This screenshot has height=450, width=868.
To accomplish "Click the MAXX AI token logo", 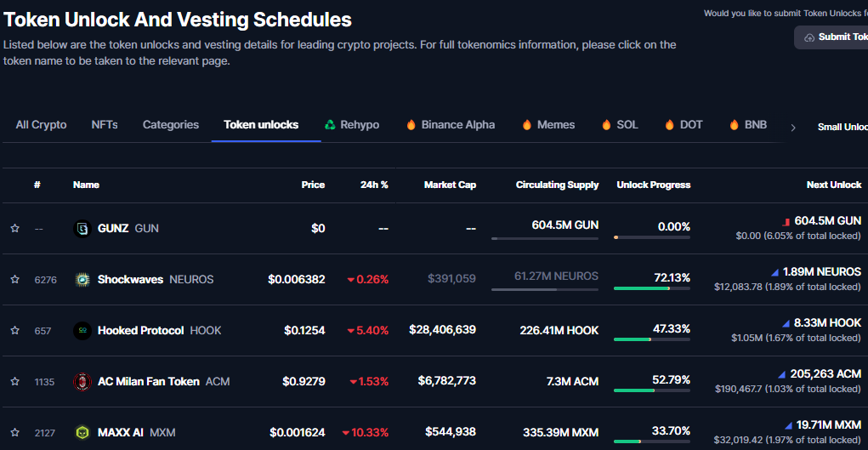I will [82, 432].
